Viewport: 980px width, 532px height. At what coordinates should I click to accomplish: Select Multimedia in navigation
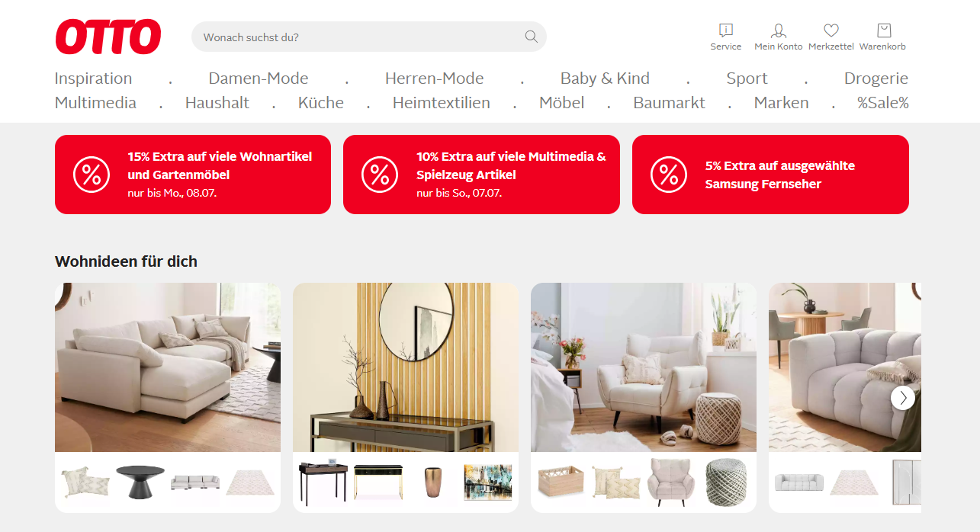tap(95, 103)
